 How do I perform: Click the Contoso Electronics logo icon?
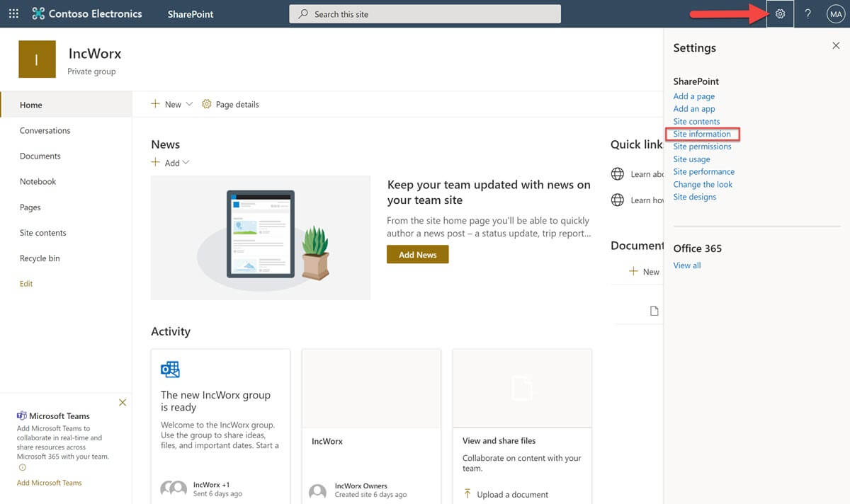[38, 13]
